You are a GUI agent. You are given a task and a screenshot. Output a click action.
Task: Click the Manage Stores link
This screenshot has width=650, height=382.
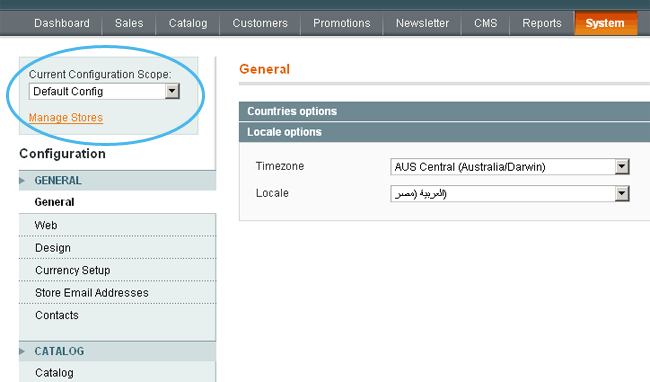click(65, 118)
